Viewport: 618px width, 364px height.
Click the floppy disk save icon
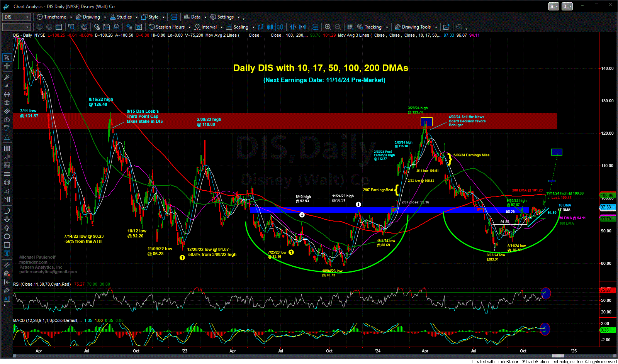(x=106, y=27)
